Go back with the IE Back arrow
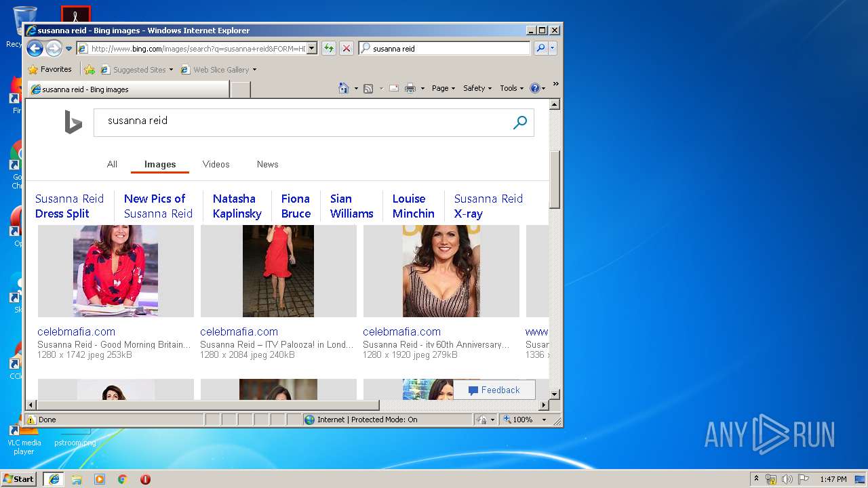 point(35,48)
